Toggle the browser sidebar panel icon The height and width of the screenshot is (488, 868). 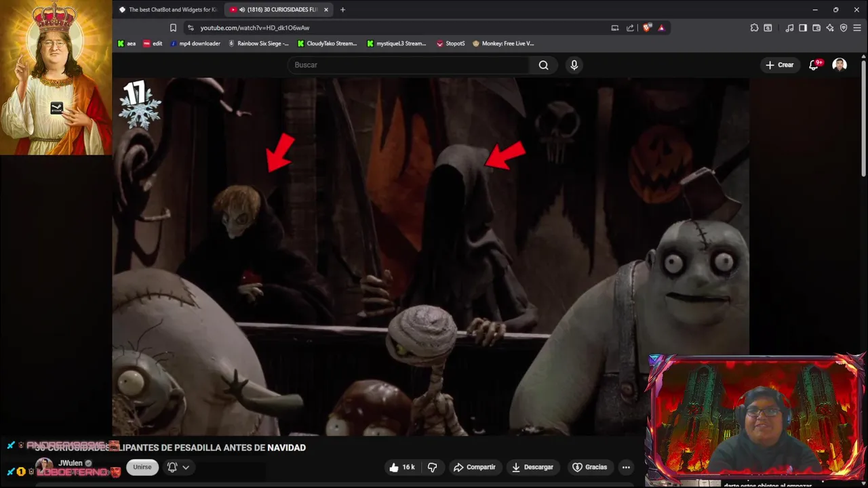click(x=803, y=28)
